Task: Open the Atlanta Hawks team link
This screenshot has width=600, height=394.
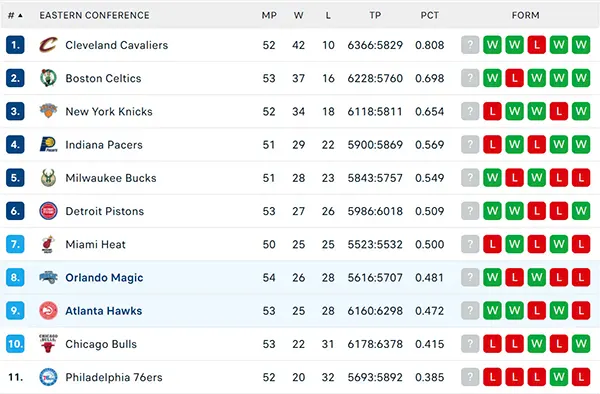Action: click(103, 311)
